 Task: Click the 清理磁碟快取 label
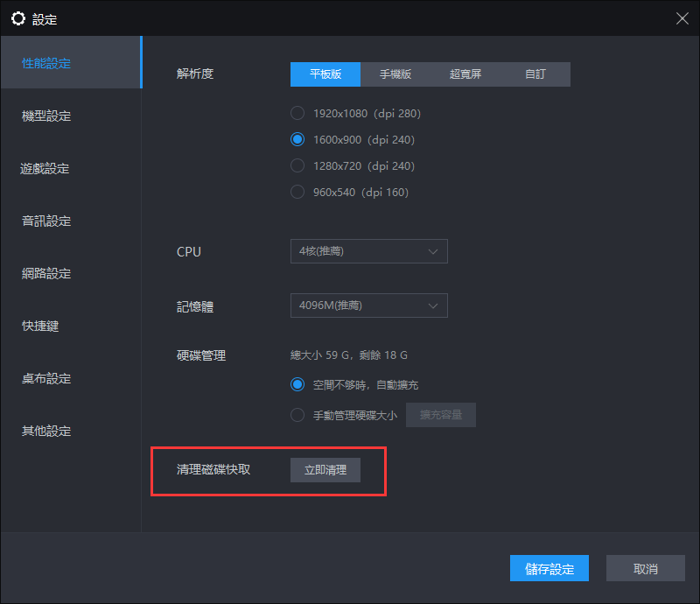click(213, 469)
